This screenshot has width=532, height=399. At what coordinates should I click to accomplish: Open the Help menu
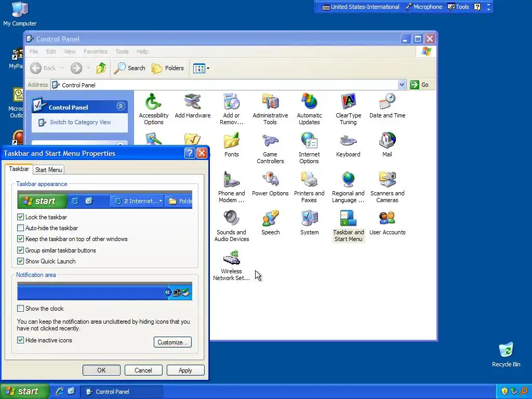(142, 51)
